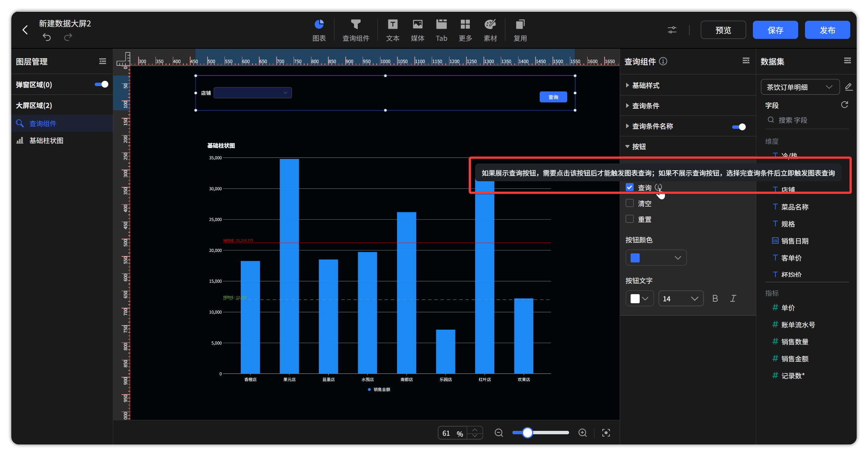
Task: Open the 店铺 dropdown on canvas
Action: (x=252, y=93)
